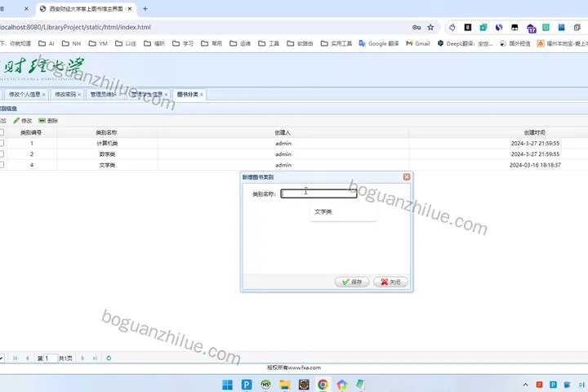Image resolution: width=588 pixels, height=392 pixels.
Task: Click the black square extension icon
Action: coord(468,27)
